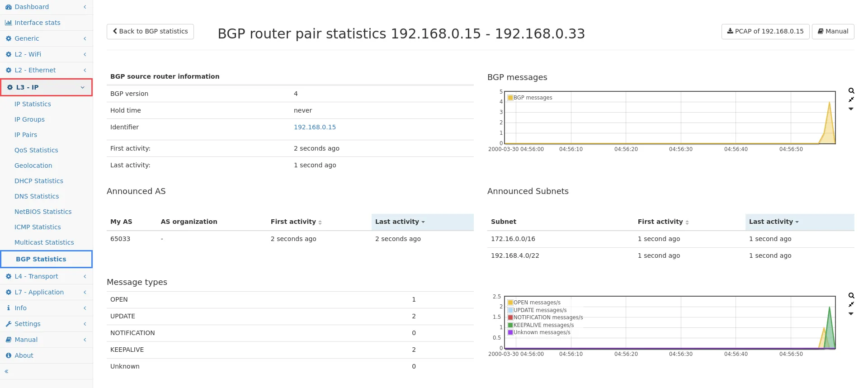Click the Interface stats bar chart icon
This screenshot has height=388, width=868.
point(9,23)
